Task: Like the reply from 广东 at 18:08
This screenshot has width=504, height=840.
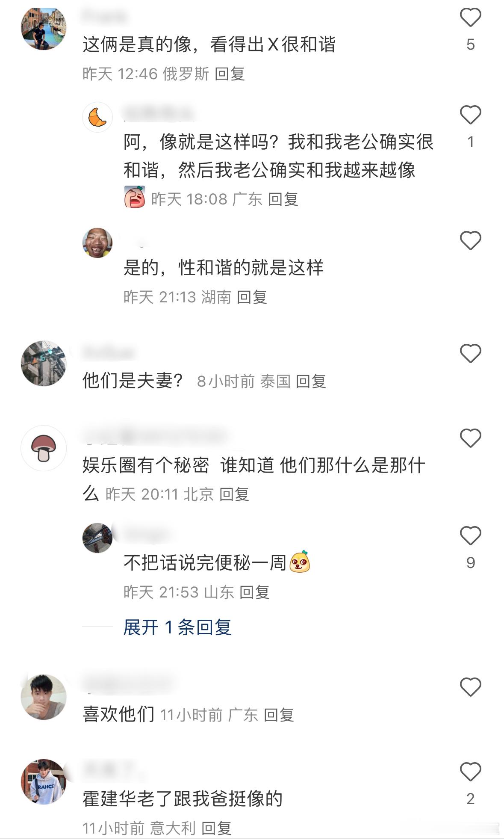Action: coord(470,115)
